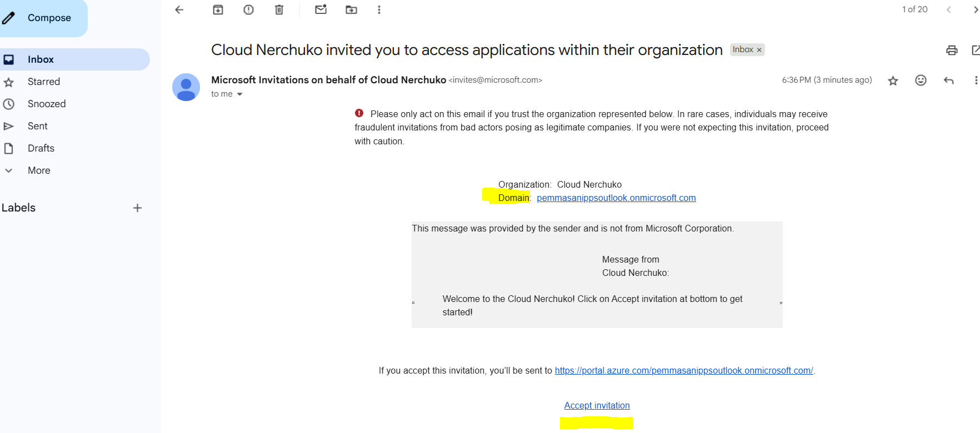
Task: Click the invites@microsoft.com sender address
Action: [496, 80]
